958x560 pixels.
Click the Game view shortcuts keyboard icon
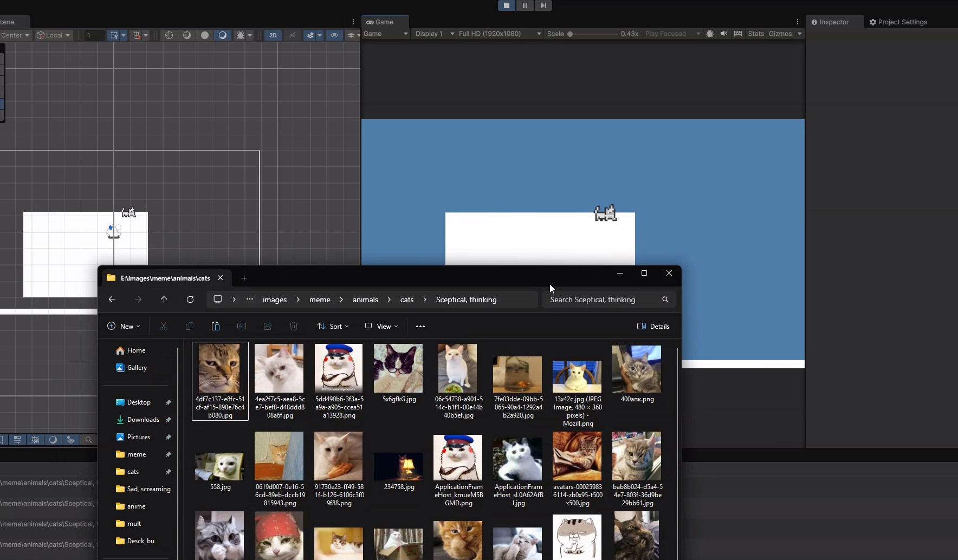click(738, 34)
